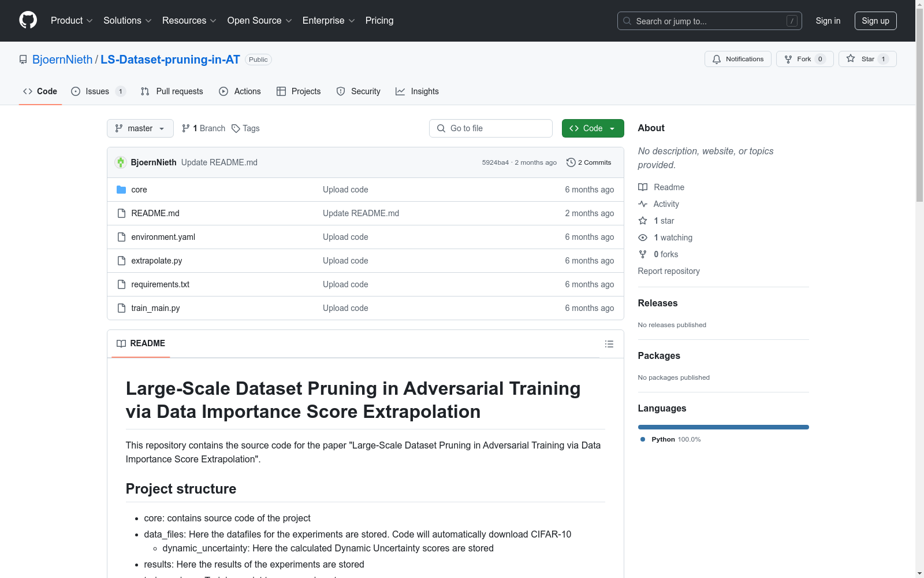Viewport: 924px width, 578px height.
Task: Expand the Open Source menu
Action: pyautogui.click(x=260, y=20)
